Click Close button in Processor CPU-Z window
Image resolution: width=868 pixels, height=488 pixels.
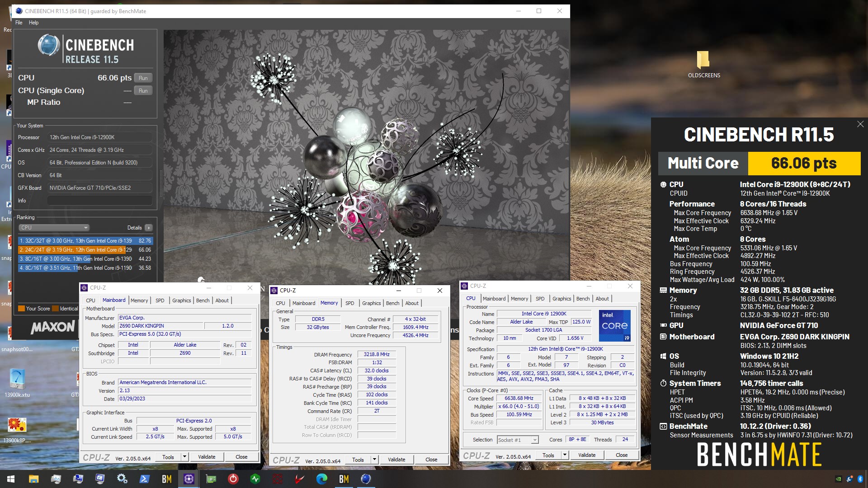click(x=622, y=455)
